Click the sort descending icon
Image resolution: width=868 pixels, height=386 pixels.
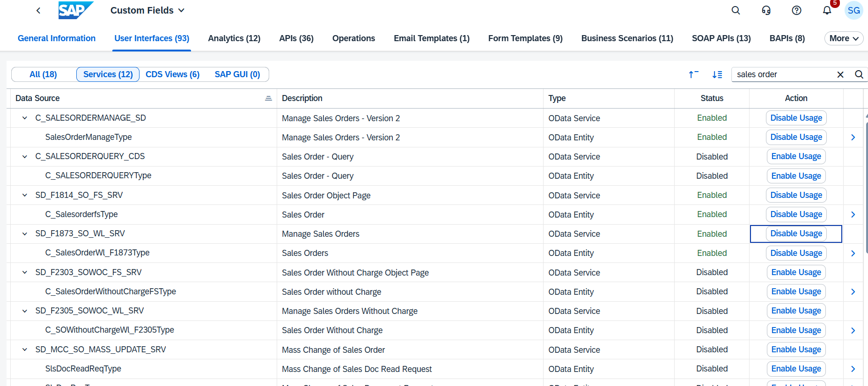717,74
